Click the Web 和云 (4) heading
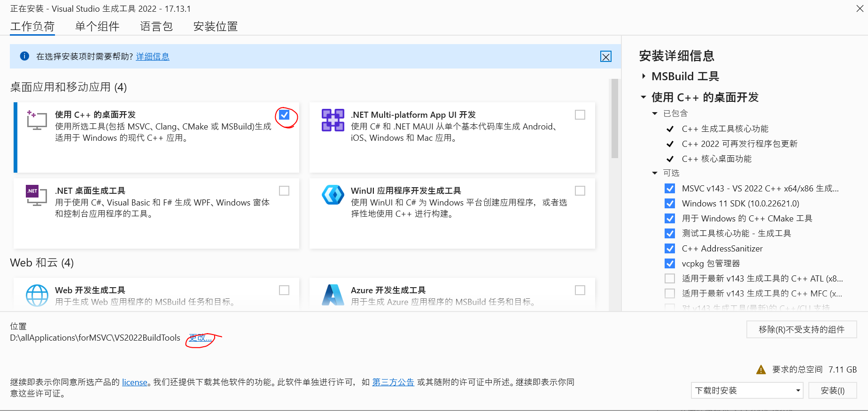 [42, 263]
